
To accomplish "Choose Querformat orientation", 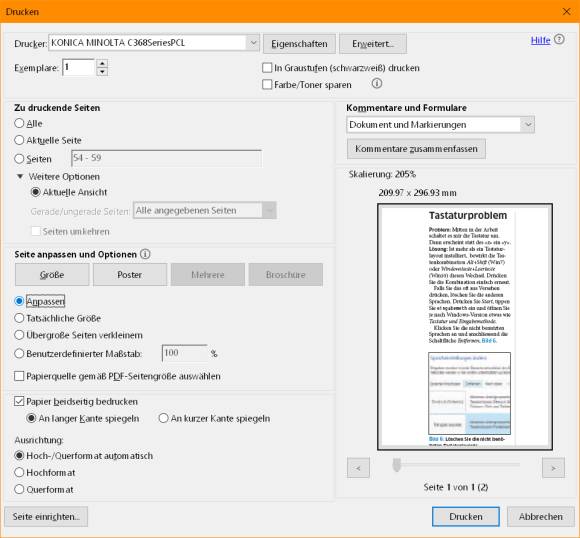I will click(x=19, y=489).
